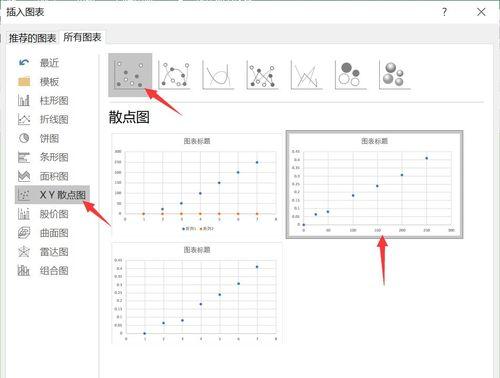This screenshot has width=500, height=378.
Task: Click the highlighted scatter preview thumbnail
Action: tap(374, 184)
